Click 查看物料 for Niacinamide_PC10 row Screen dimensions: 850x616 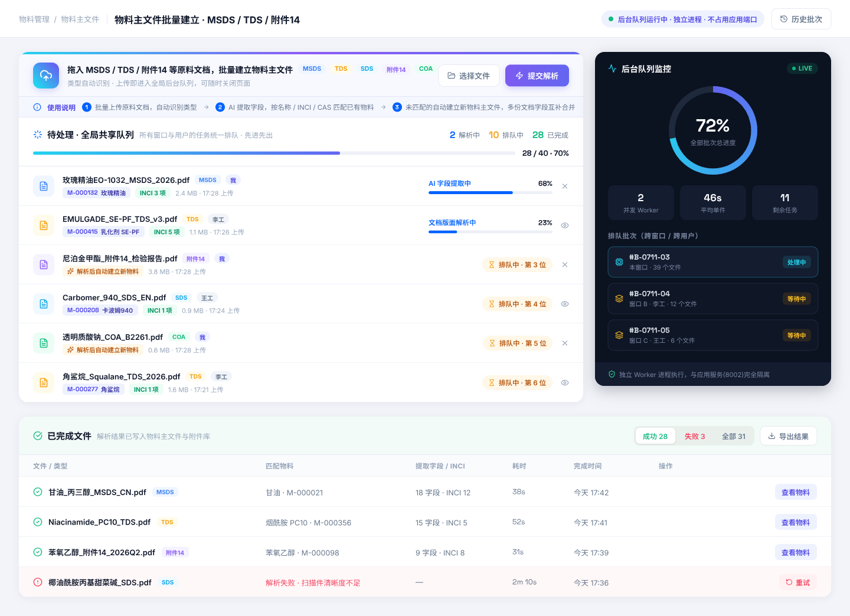pyautogui.click(x=796, y=522)
